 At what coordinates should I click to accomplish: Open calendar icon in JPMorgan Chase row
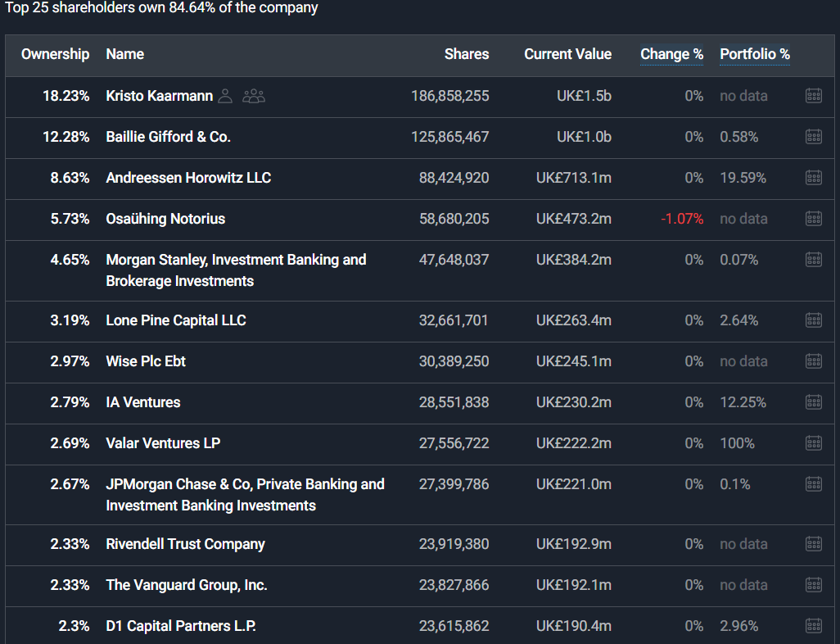pos(814,484)
